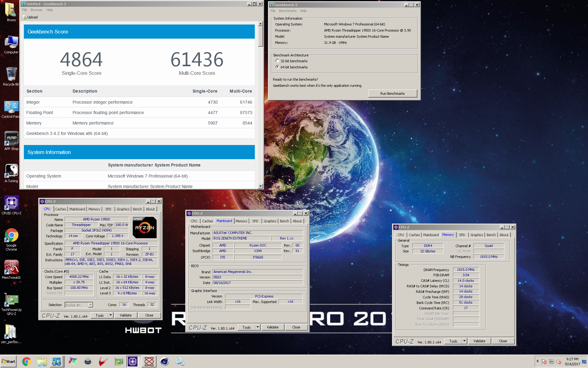Viewport: 588px width, 368px height.
Task: Open the Computer desktop icon
Action: pyautogui.click(x=11, y=45)
